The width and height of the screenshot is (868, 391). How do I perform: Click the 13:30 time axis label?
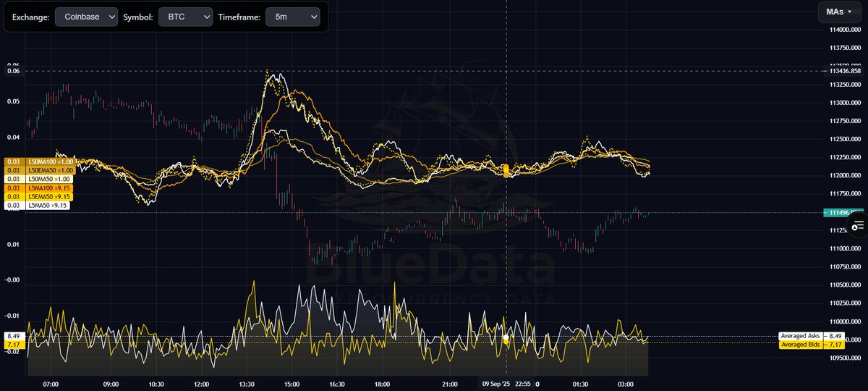(247, 384)
